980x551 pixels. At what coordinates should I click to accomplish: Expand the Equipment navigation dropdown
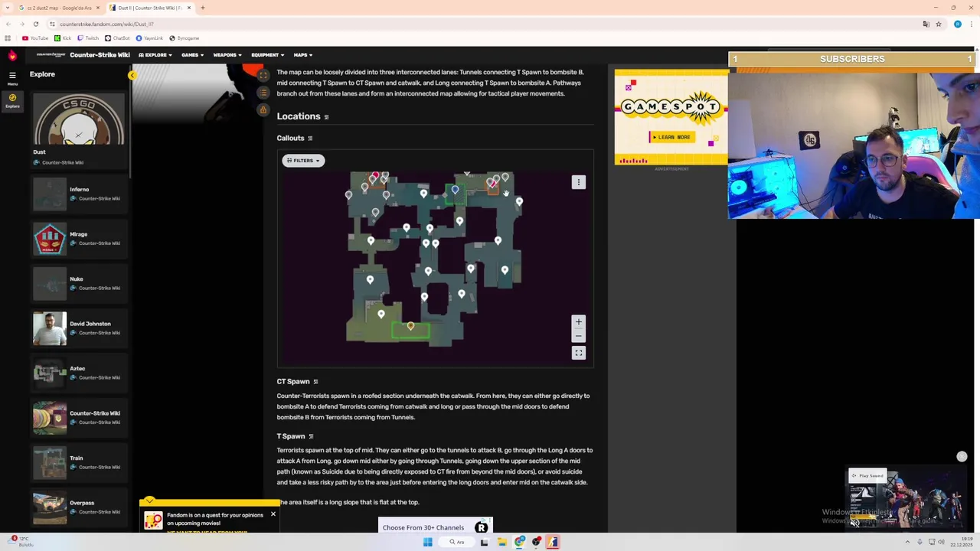tap(267, 55)
